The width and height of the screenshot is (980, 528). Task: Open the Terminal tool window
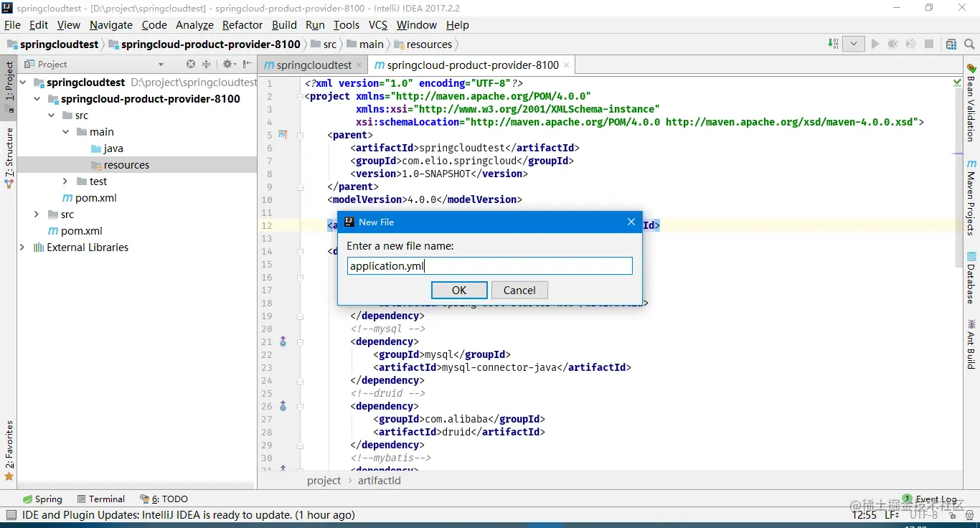point(100,499)
